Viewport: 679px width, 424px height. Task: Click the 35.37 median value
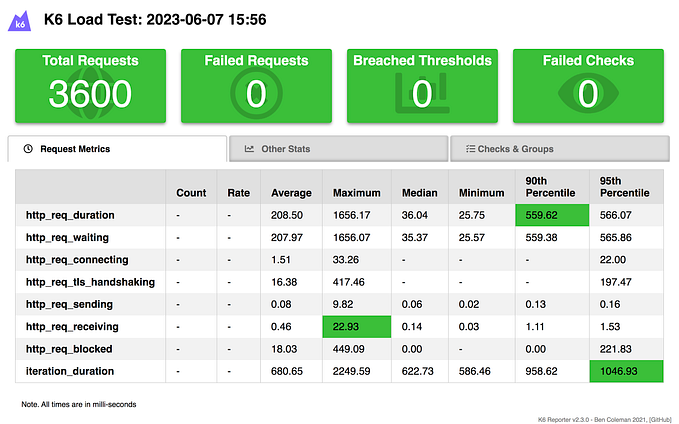(x=414, y=237)
